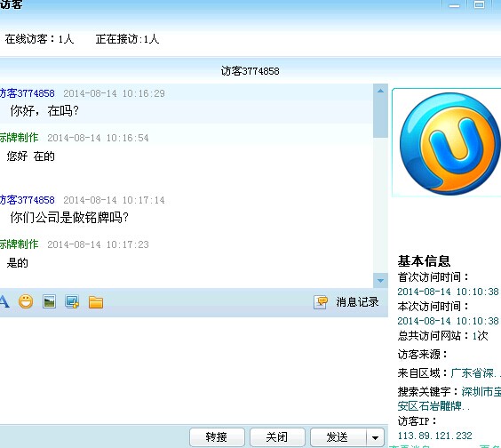Open the font style A icon

point(4,301)
